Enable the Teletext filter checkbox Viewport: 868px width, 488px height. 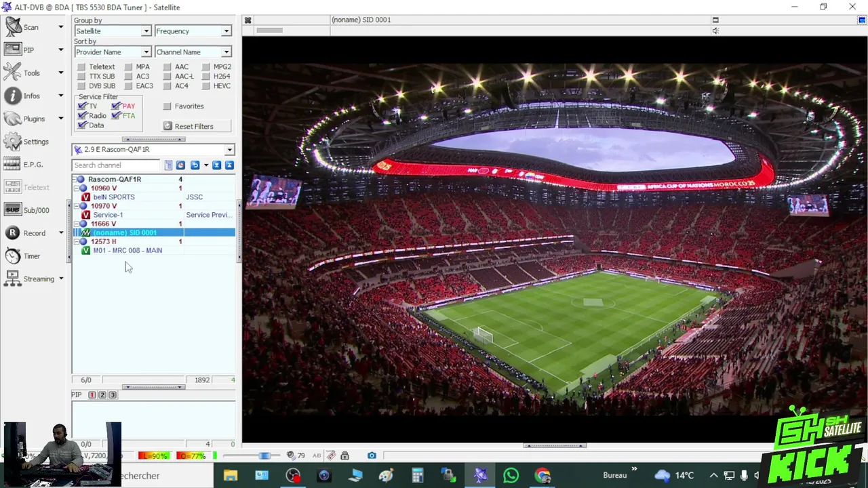pos(81,67)
